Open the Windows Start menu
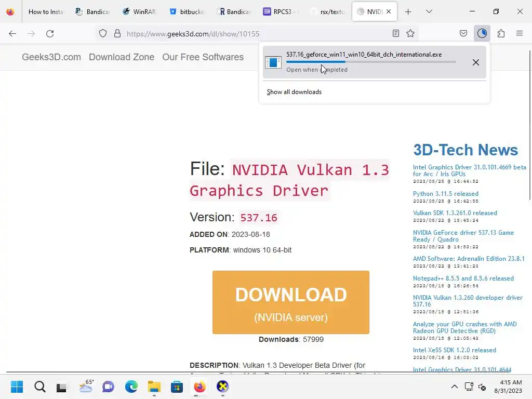This screenshot has width=532, height=399. coord(17,387)
